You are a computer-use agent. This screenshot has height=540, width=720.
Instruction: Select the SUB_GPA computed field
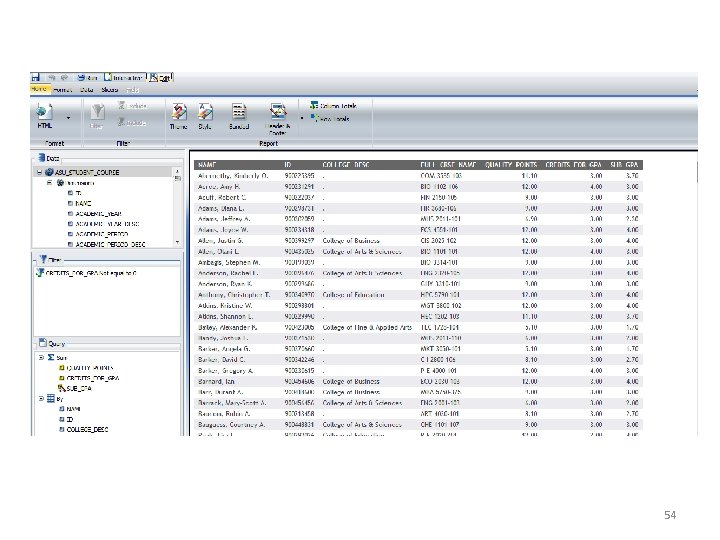[75, 388]
